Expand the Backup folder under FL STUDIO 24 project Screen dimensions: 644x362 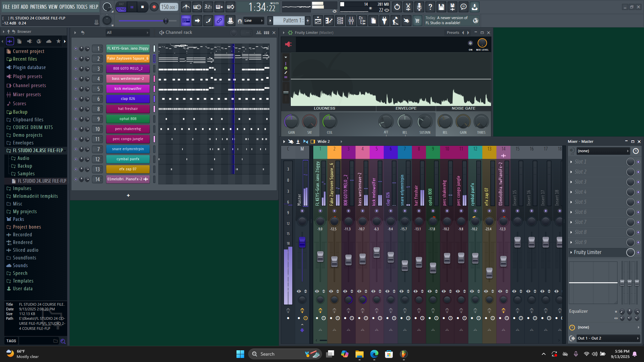click(25, 166)
